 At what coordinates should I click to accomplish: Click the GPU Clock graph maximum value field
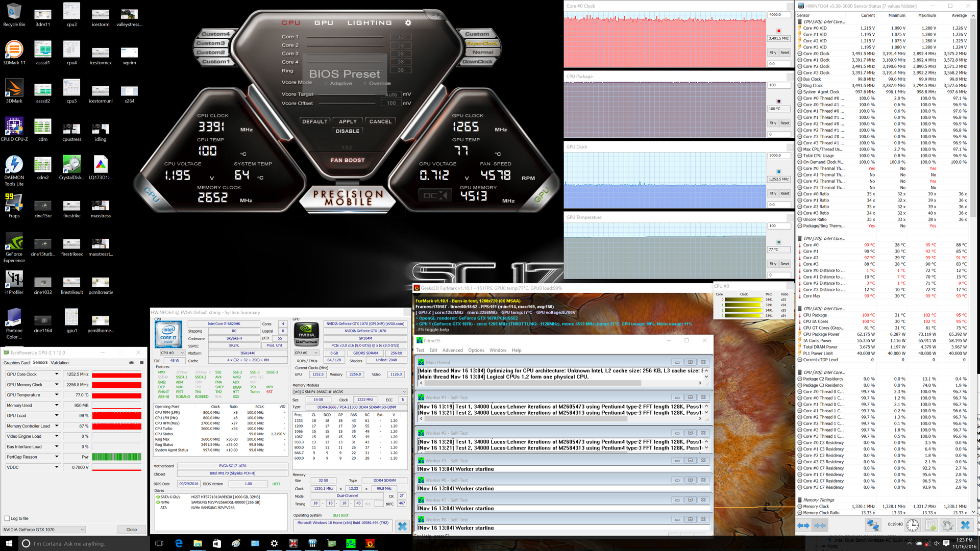click(778, 156)
